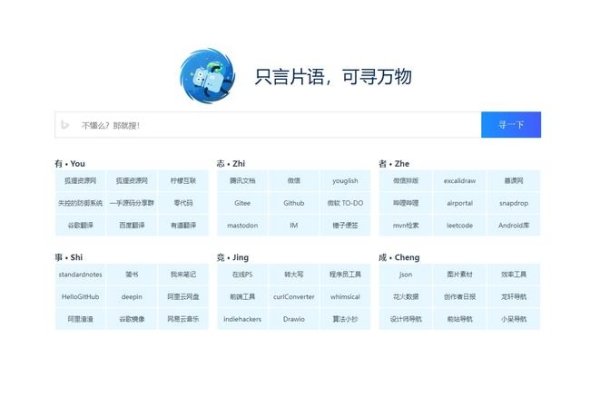Image resolution: width=600 pixels, height=400 pixels.
Task: Open the excalidraw link
Action: 460,181
